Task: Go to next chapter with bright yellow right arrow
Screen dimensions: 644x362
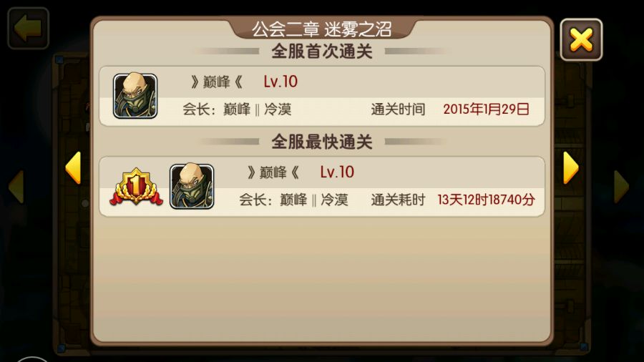Action: 571,167
